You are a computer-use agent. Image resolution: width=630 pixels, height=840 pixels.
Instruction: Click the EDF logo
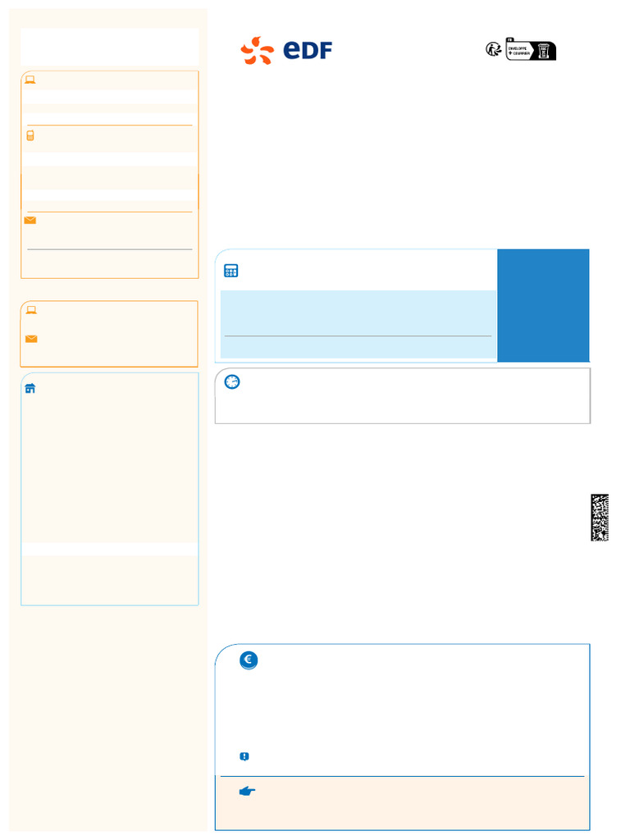(x=285, y=50)
